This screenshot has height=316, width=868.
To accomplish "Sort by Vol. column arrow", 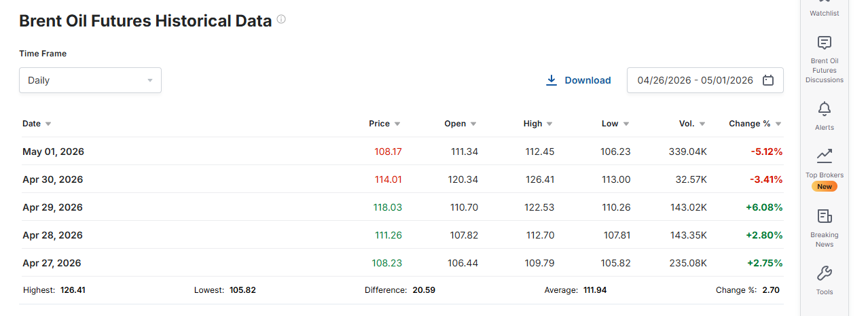I will point(702,124).
